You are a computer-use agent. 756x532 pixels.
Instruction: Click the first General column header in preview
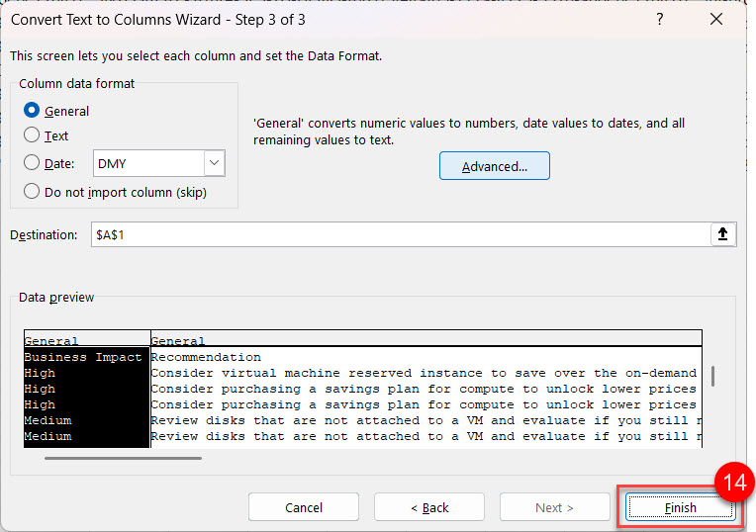coord(51,340)
